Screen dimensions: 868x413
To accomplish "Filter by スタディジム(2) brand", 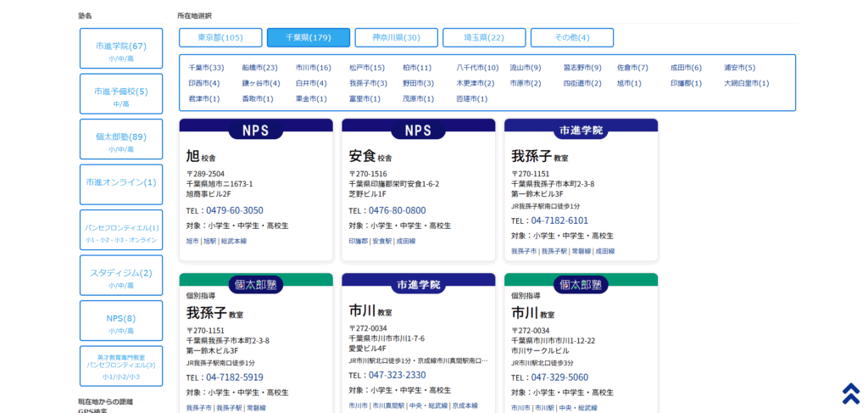I will click(x=121, y=276).
